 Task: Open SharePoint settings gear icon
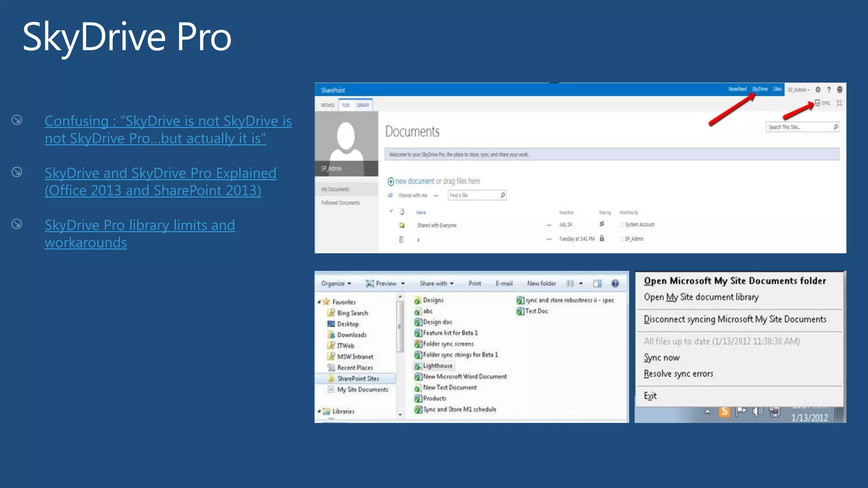point(818,90)
